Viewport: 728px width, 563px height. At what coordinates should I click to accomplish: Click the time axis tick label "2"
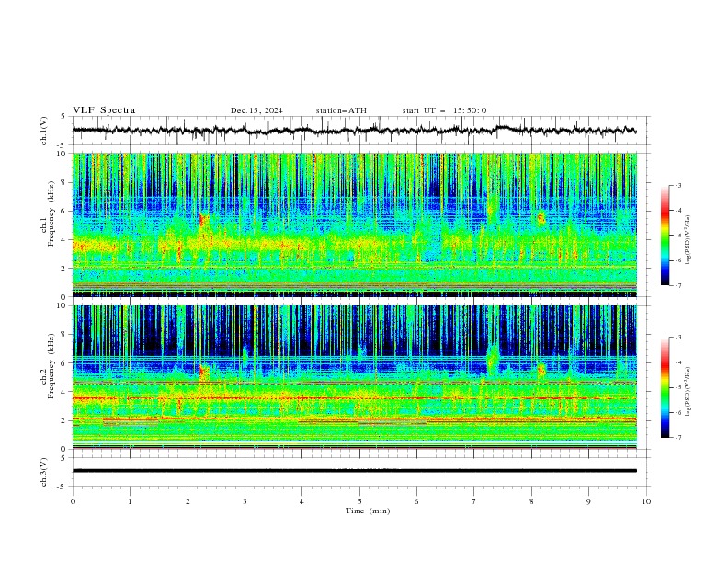coord(188,501)
